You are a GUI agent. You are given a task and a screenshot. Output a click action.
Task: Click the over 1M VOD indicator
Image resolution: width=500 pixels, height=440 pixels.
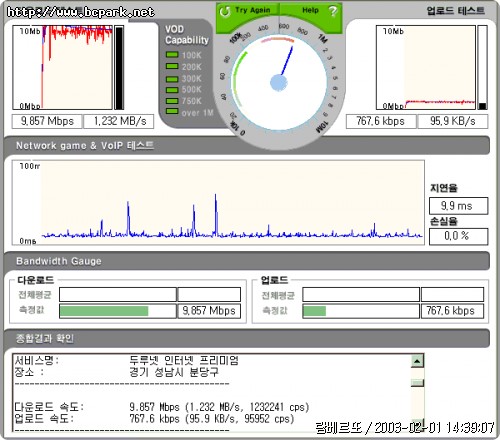172,111
